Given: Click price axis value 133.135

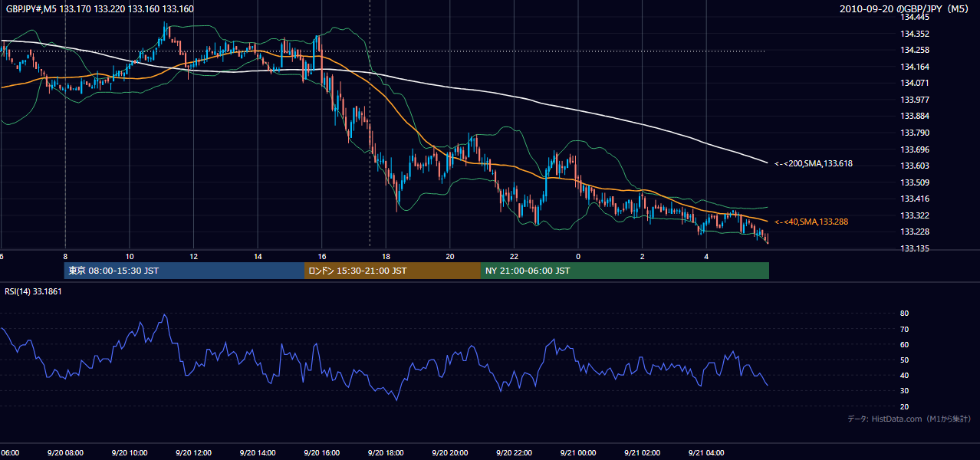Looking at the screenshot, I should click(x=914, y=248).
